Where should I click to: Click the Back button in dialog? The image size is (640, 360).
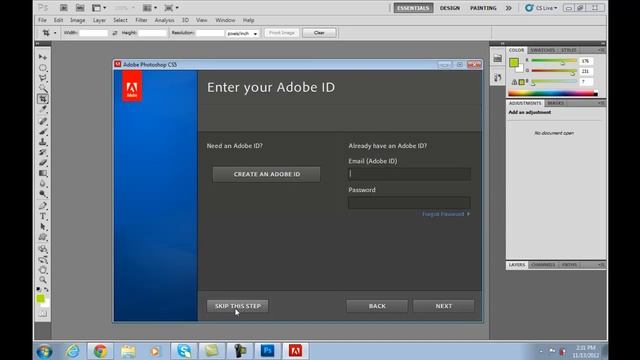click(377, 306)
